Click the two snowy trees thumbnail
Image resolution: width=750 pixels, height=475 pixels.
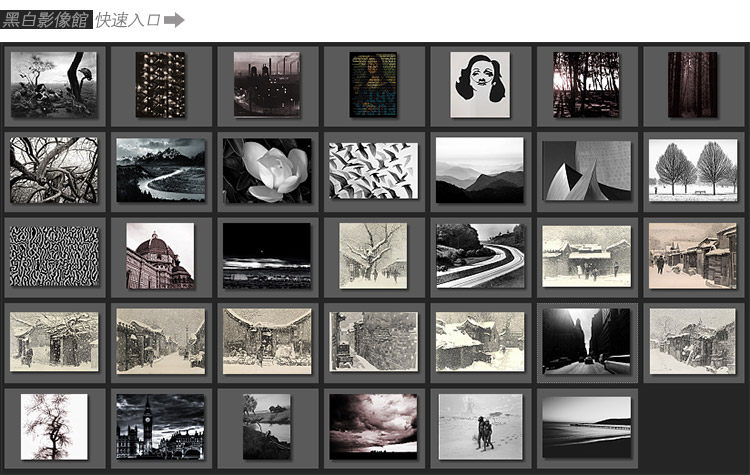click(693, 170)
